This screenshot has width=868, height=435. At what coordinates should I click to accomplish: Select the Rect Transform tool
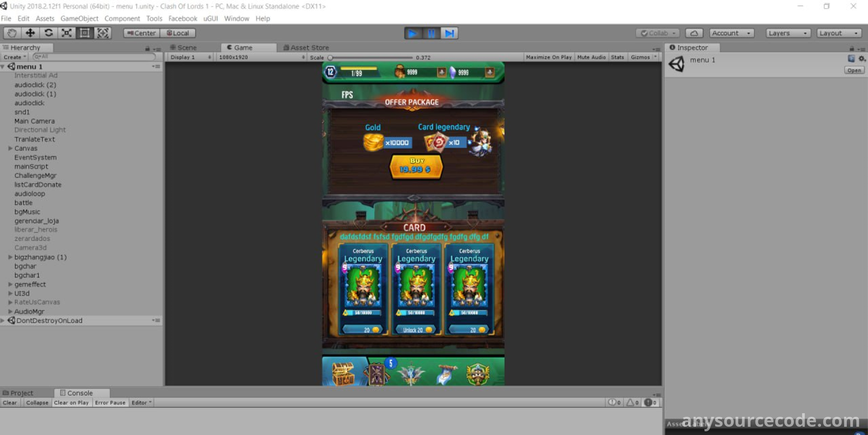click(x=85, y=33)
